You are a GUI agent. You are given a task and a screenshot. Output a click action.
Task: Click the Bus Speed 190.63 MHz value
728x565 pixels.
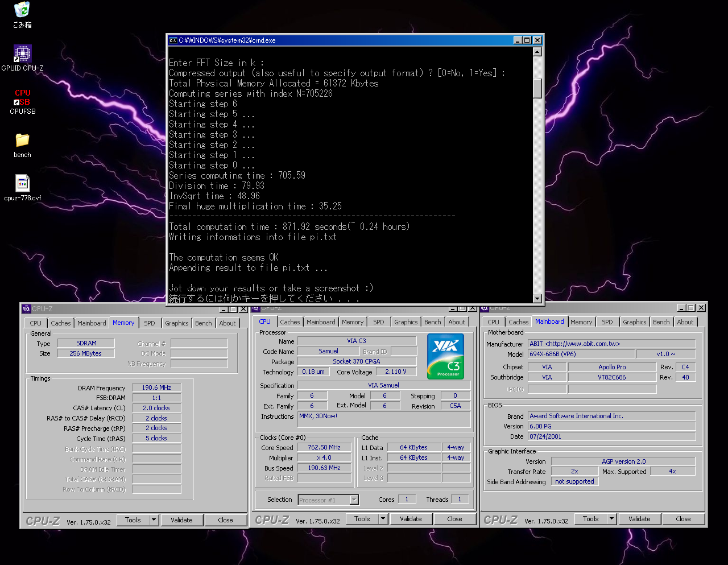[x=324, y=468]
